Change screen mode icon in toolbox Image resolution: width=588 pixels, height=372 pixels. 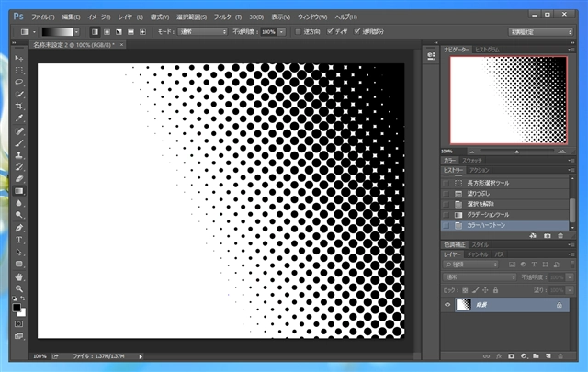pos(18,336)
